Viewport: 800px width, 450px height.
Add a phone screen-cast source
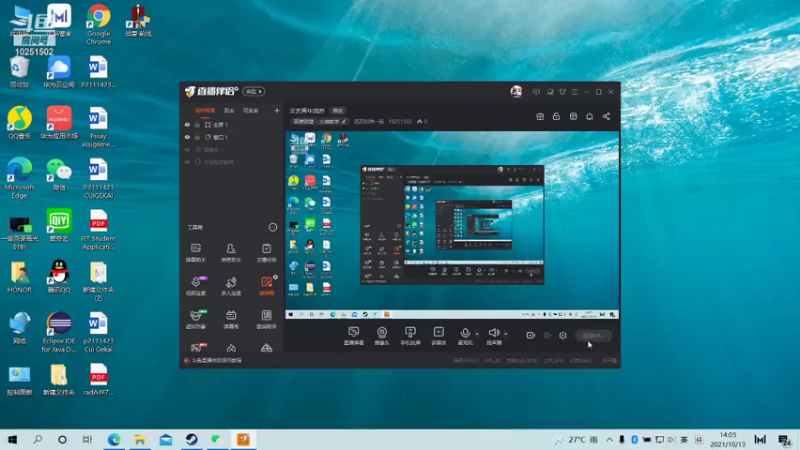tap(410, 336)
